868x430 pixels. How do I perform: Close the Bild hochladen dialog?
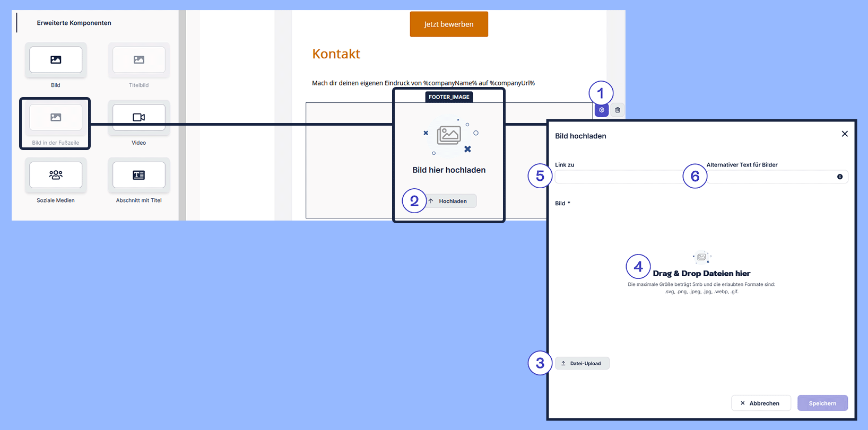pyautogui.click(x=845, y=134)
